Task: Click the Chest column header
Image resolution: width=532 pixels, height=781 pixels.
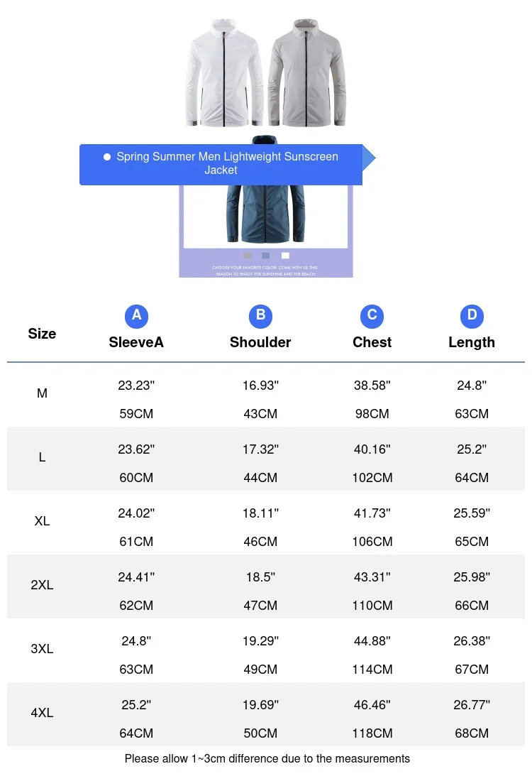Action: pos(372,342)
